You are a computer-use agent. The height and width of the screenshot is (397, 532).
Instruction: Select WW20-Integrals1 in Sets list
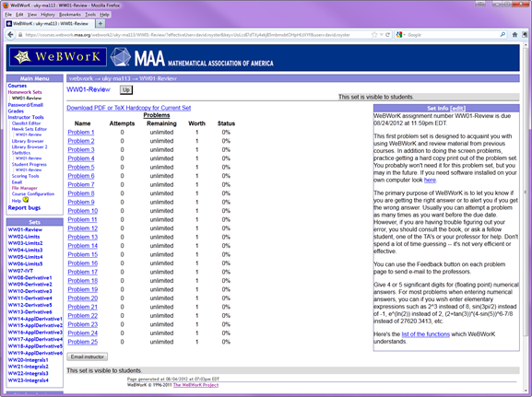pos(29,360)
